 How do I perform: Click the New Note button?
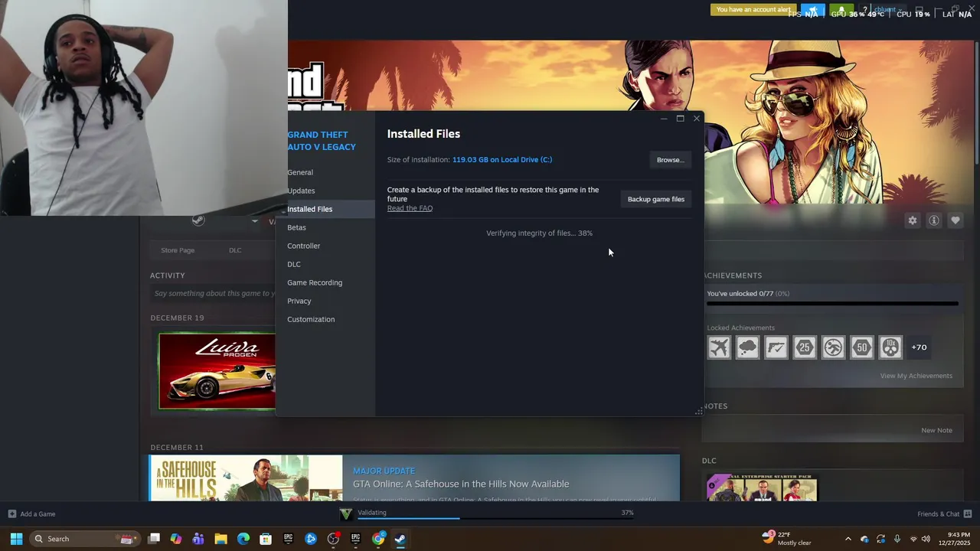coord(937,430)
